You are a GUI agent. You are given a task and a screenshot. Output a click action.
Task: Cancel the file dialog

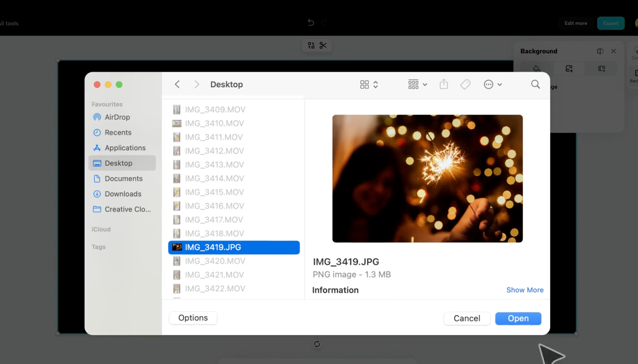coord(467,319)
